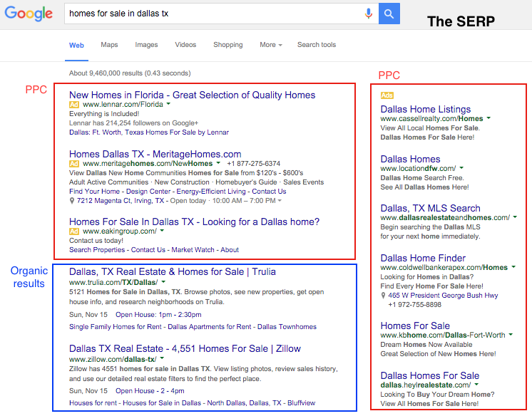
Task: Open dropdown beside coldwellbankerapex.com/Homes
Action: (x=513, y=267)
